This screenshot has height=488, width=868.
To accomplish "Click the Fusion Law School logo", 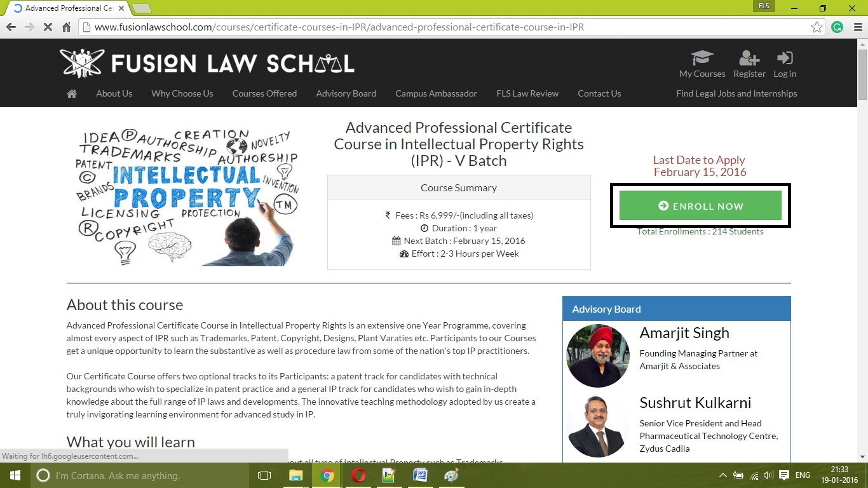I will coord(207,63).
